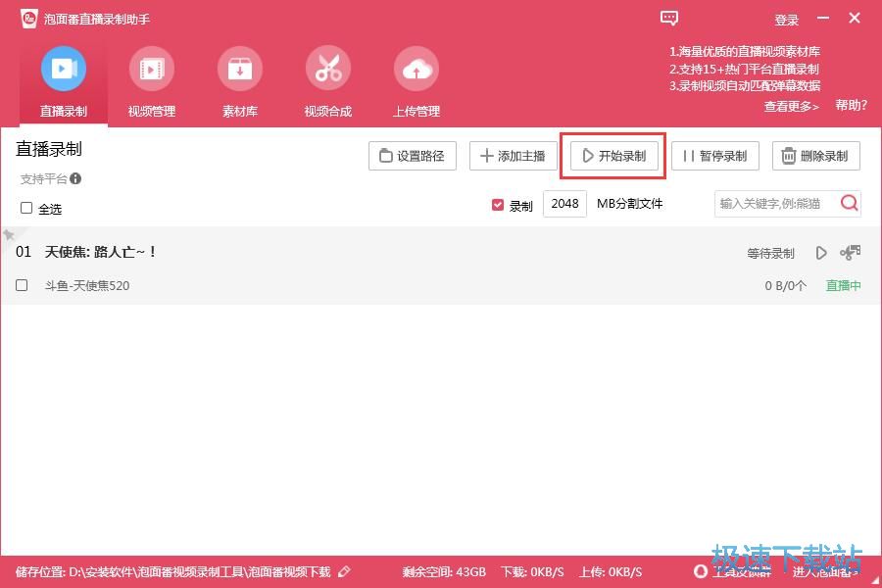Click the feedback message icon in title bar
This screenshot has width=882, height=588.
(x=668, y=19)
